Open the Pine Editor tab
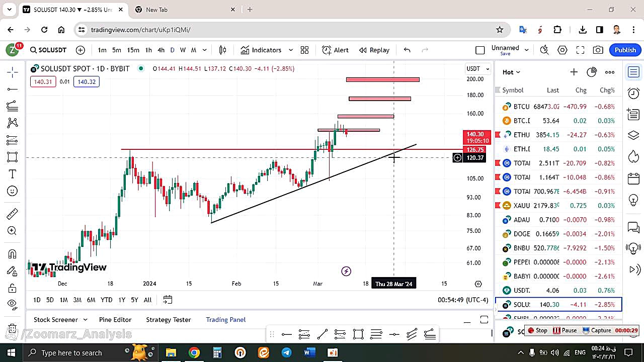The height and width of the screenshot is (362, 644). [115, 320]
